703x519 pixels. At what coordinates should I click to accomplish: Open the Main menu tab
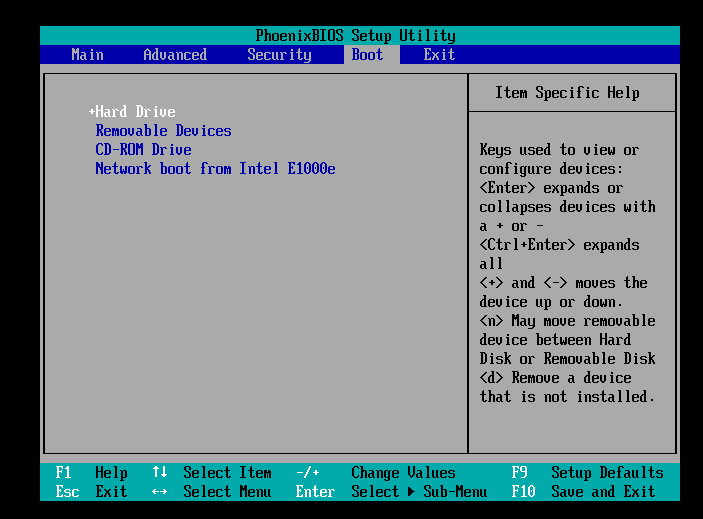click(87, 55)
